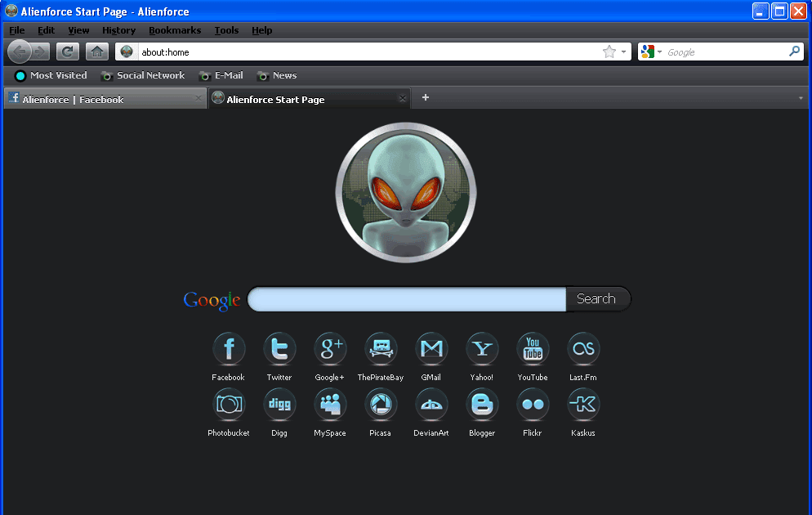
Task: Open the Google+ shortcut icon
Action: point(330,349)
